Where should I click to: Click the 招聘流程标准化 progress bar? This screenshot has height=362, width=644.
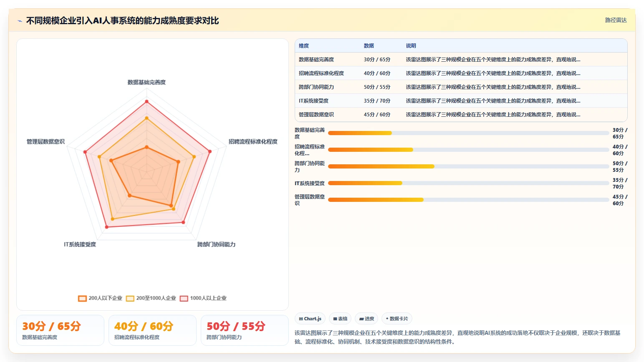(468, 150)
